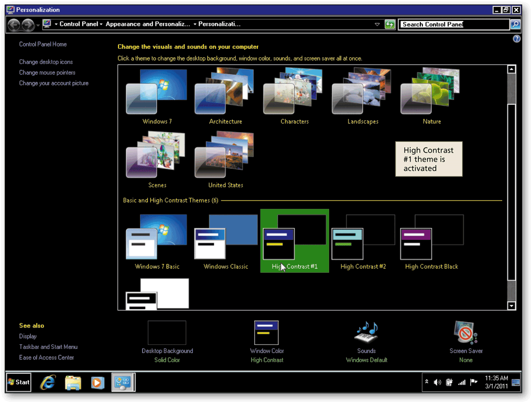Click the search magnifier button

tap(515, 24)
